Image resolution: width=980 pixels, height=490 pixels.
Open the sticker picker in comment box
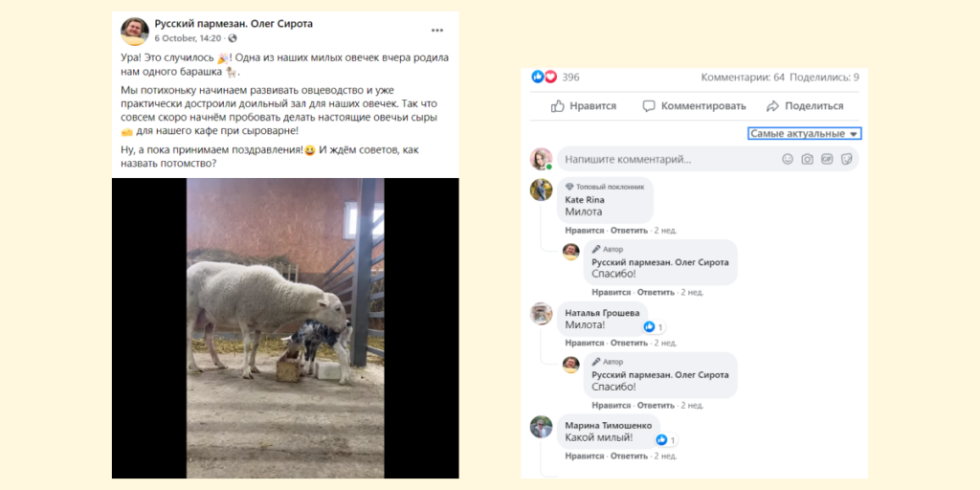tap(846, 159)
